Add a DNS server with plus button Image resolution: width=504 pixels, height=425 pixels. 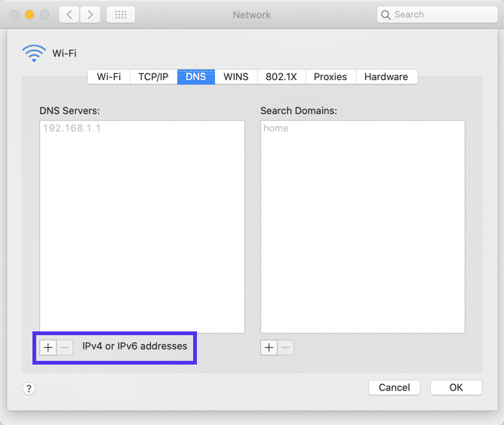click(48, 347)
